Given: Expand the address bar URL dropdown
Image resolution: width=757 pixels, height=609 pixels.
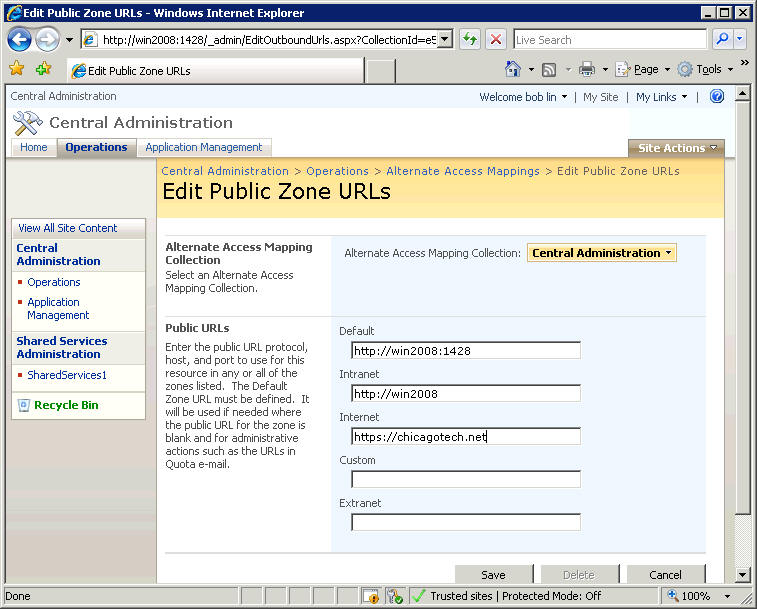Looking at the screenshot, I should coord(445,40).
